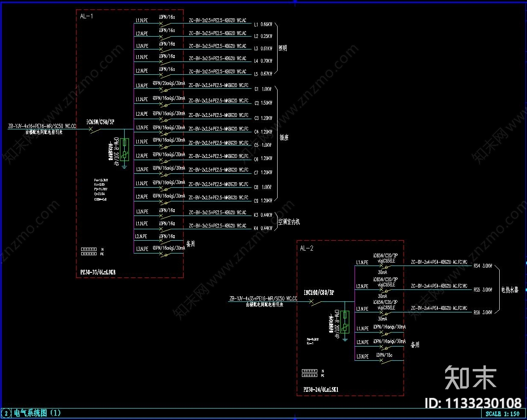The height and width of the screenshot is (420, 527).
Task: Select the '照明' lighting group label
Action: click(x=283, y=48)
